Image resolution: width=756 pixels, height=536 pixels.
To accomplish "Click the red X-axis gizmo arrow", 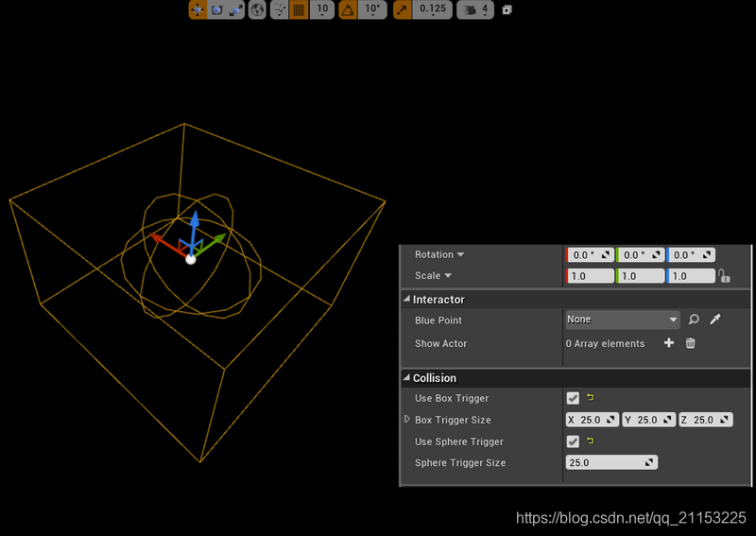I will 158,238.
